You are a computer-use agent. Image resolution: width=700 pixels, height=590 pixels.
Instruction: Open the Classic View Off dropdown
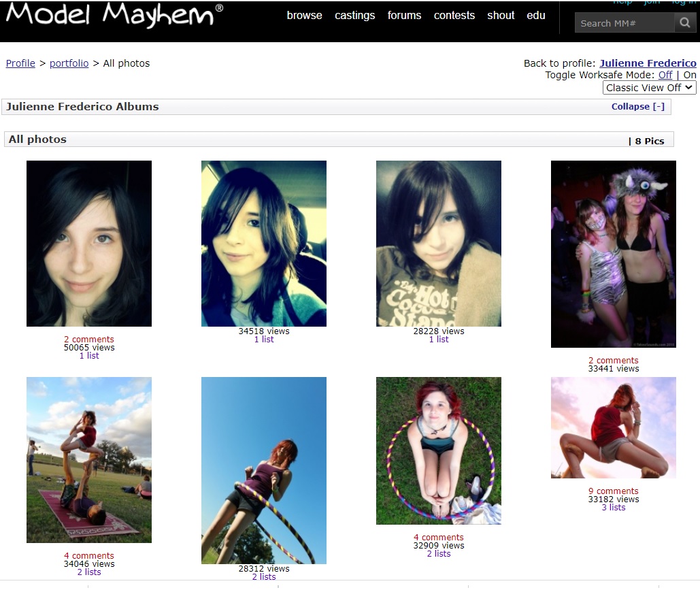coord(650,88)
